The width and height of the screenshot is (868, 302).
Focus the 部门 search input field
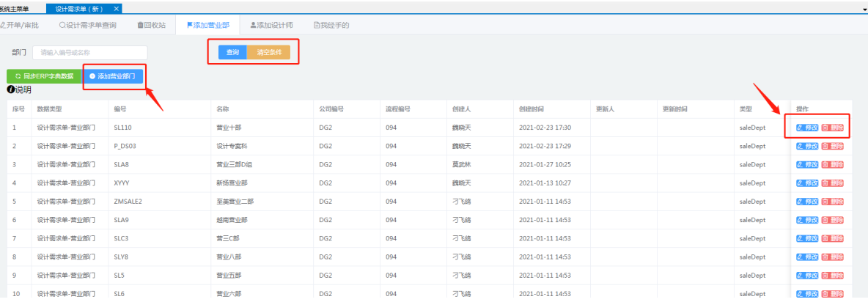90,53
